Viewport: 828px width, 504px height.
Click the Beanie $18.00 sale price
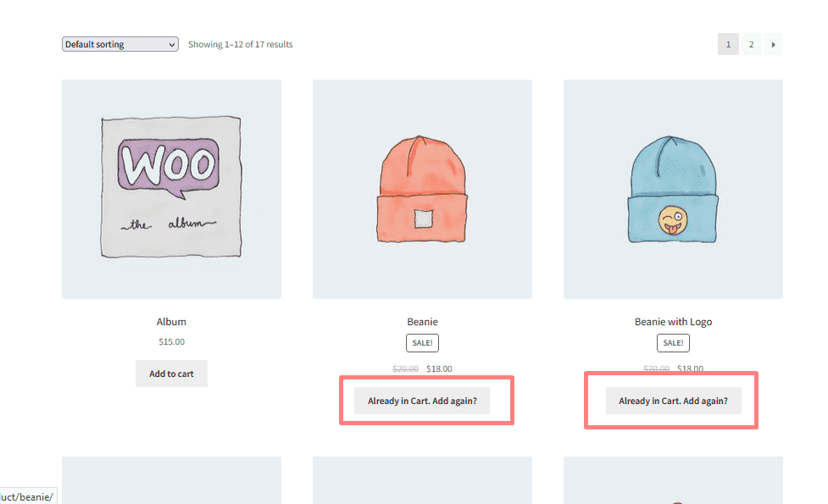click(439, 368)
